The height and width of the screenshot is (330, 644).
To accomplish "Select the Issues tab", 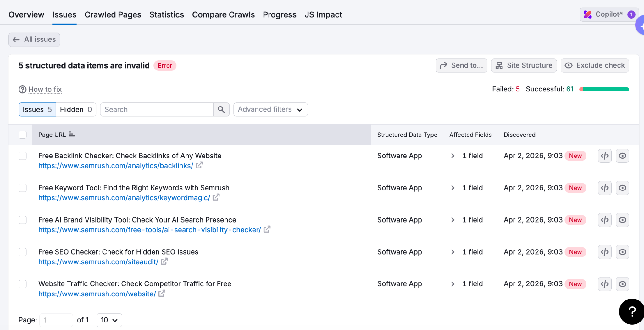I will [x=64, y=14].
